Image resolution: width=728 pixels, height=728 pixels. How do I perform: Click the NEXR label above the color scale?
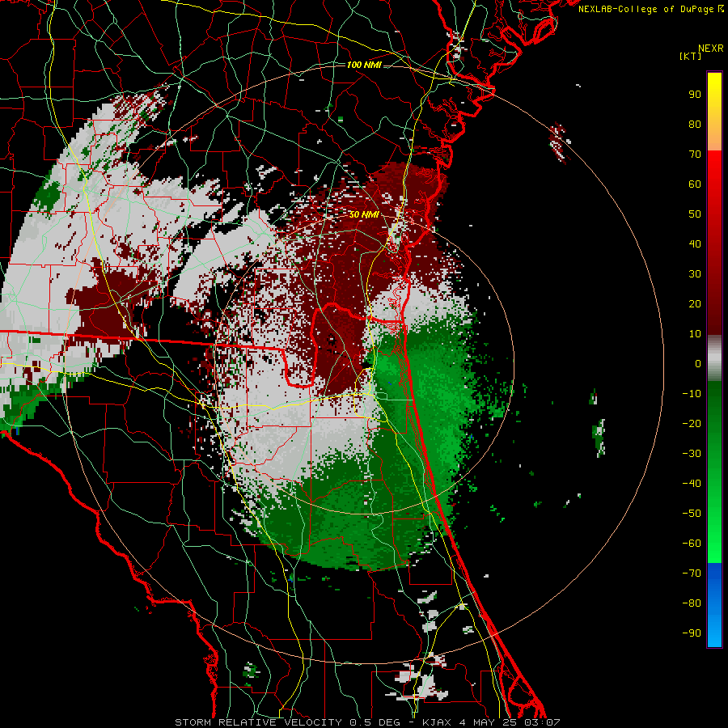coord(710,49)
